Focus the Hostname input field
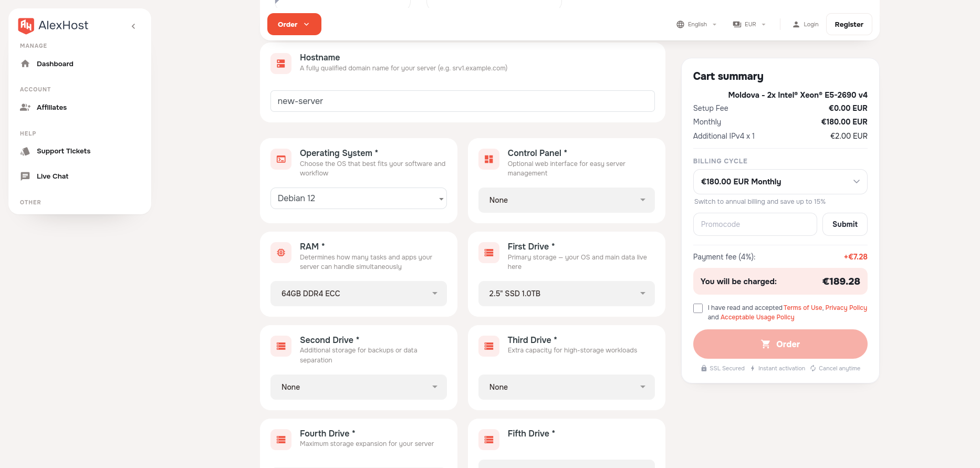 click(463, 101)
